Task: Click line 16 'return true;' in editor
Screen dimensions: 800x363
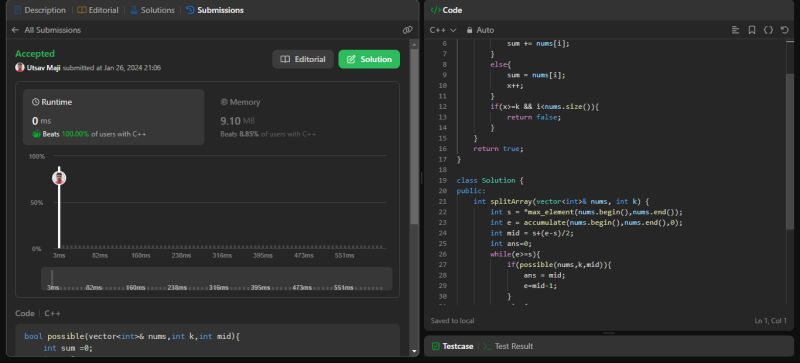Action: 498,149
